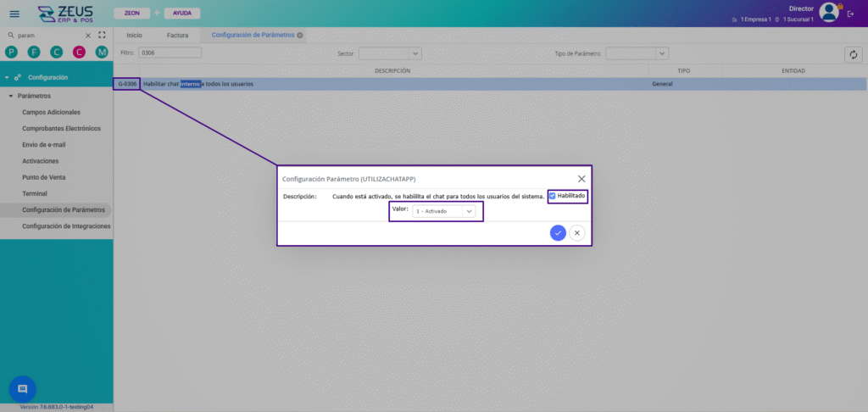Switch to the Inicio tab
Viewport: 868px width, 412px height.
pos(134,35)
